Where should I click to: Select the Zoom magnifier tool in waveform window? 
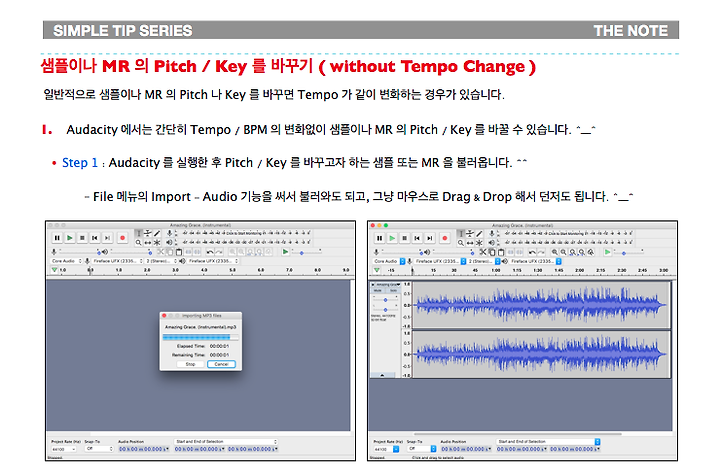461,243
